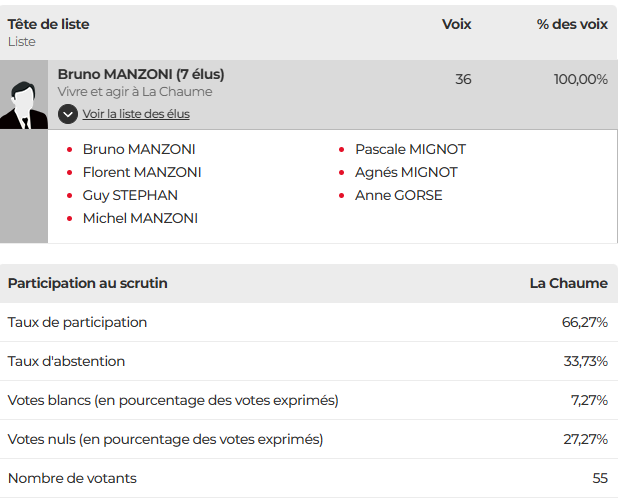Open the "Voir la liste des élus" link

(x=136, y=114)
